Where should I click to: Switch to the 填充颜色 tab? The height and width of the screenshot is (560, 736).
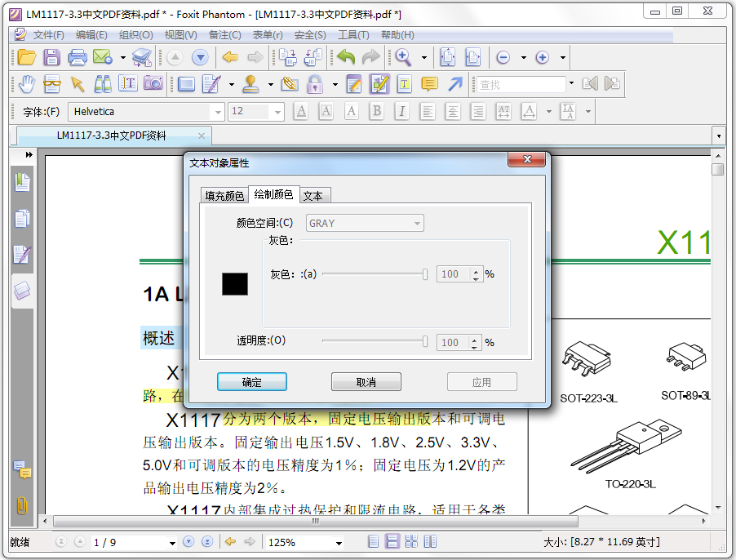224,196
